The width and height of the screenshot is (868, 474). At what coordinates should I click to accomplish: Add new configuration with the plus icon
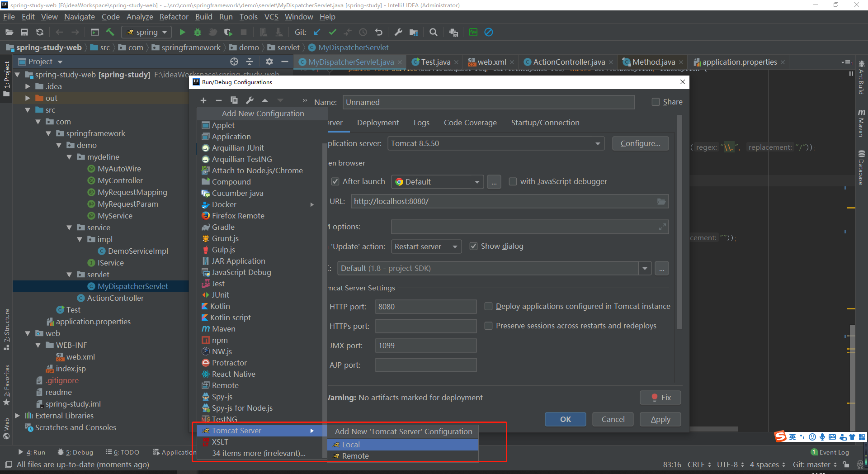pyautogui.click(x=203, y=100)
